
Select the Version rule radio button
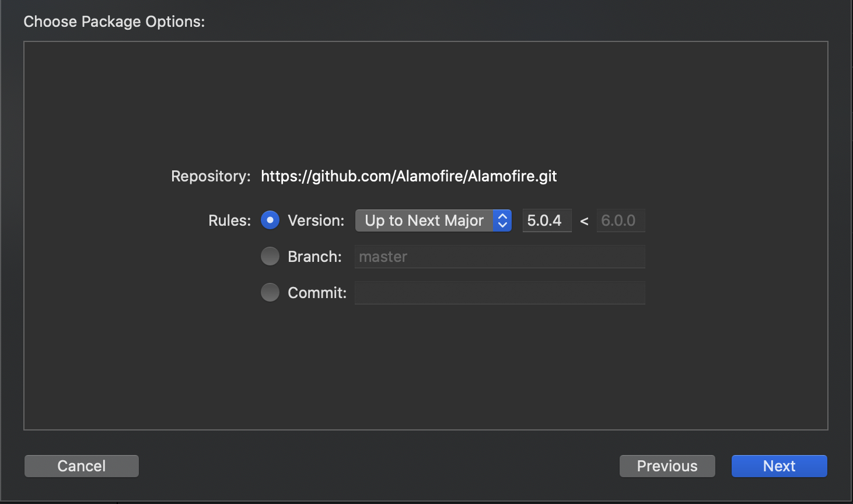tap(270, 220)
